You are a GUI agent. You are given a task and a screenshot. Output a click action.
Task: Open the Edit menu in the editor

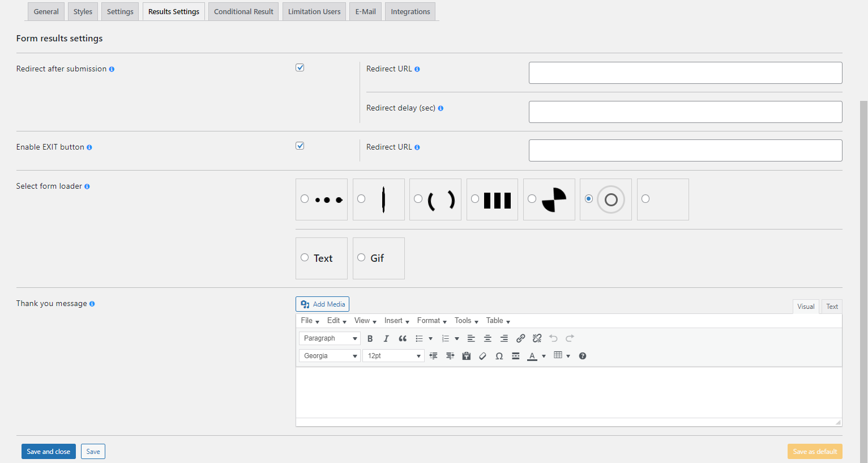[337, 321]
